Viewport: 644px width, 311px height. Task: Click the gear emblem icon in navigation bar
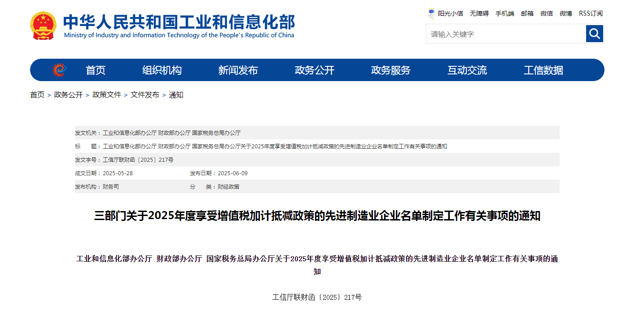59,70
